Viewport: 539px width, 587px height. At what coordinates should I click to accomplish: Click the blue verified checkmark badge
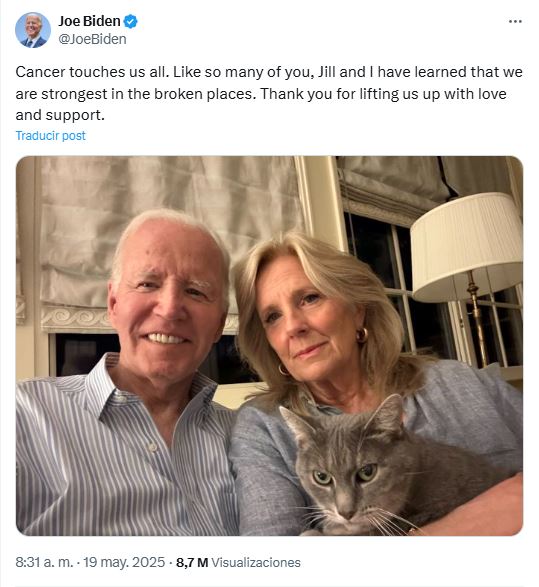click(x=131, y=21)
